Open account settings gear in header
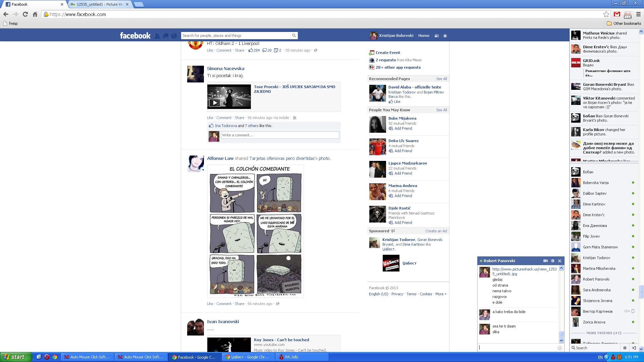 tap(445, 36)
